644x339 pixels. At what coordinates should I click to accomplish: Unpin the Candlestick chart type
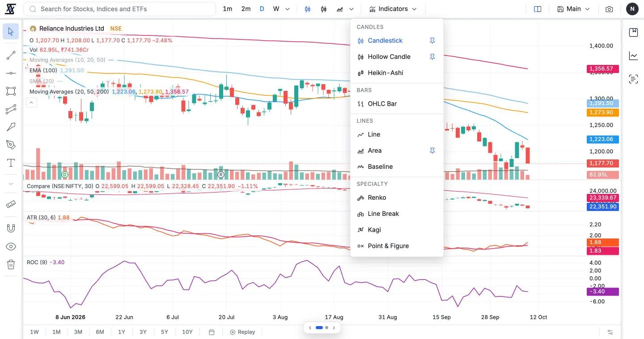tap(432, 41)
